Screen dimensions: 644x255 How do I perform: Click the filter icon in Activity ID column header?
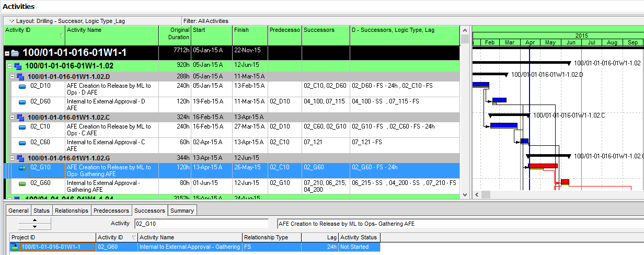coord(62,36)
